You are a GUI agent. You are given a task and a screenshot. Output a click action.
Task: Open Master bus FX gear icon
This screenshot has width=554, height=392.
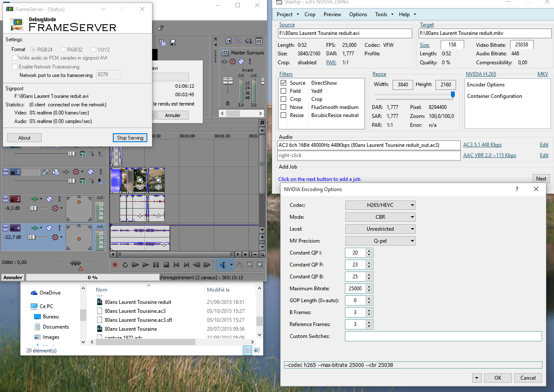tap(233, 61)
